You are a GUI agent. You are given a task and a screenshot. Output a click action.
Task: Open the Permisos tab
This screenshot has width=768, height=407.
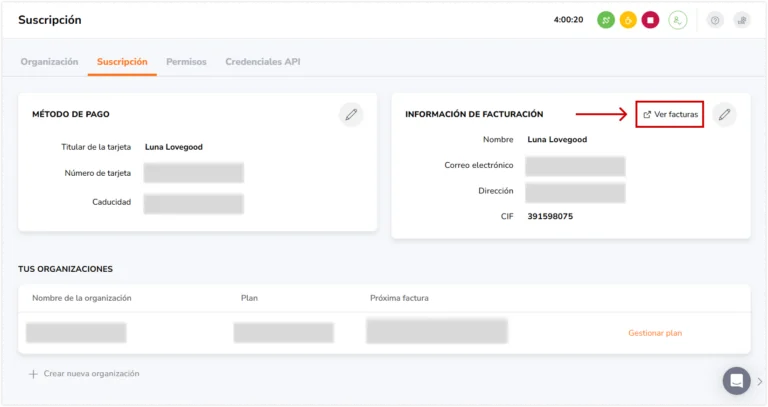click(x=186, y=62)
